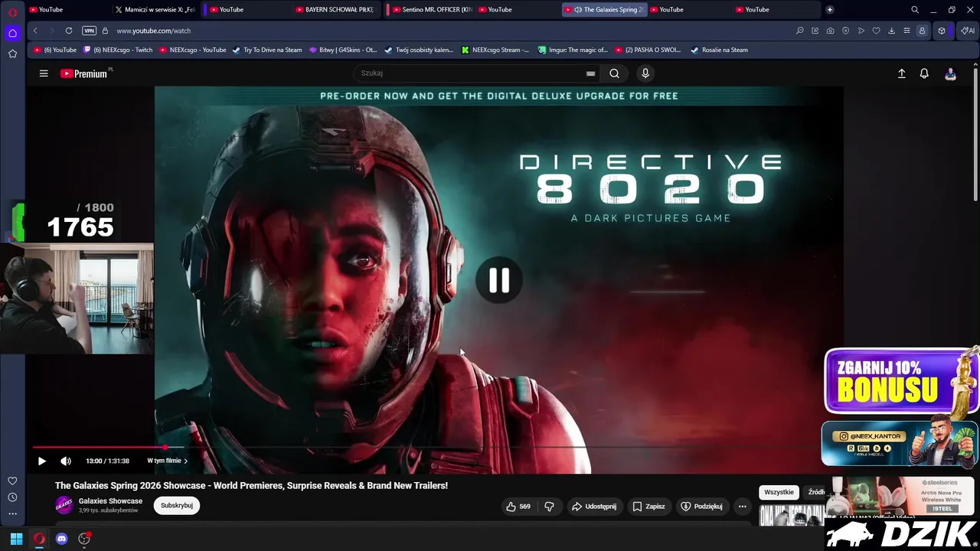This screenshot has height=551, width=980.
Task: Click the YouTube upload/create icon
Action: (901, 73)
